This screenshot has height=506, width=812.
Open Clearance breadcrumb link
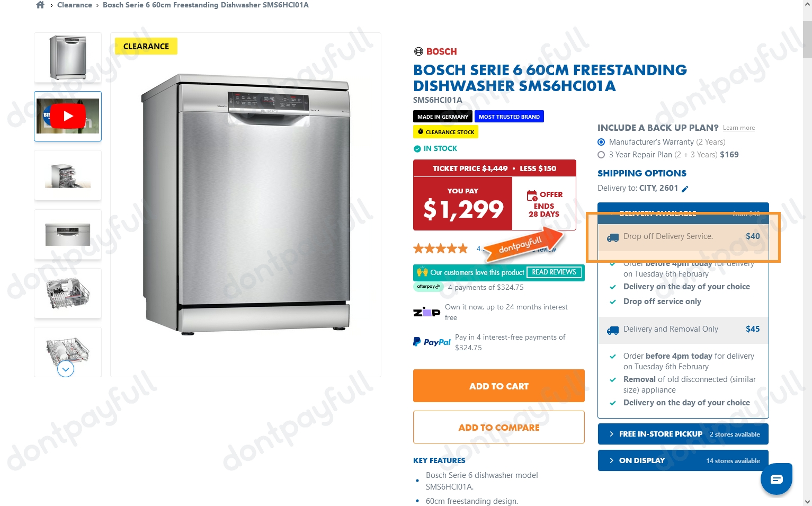click(75, 5)
